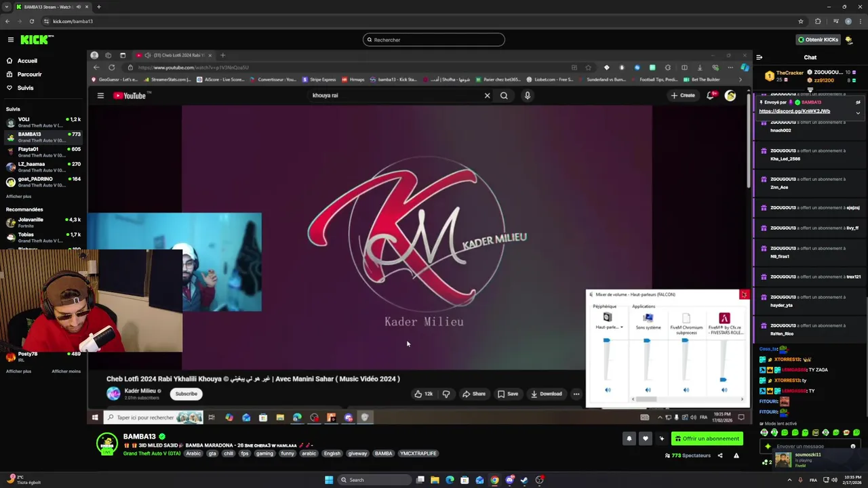
Task: Reload the kick.com/bamba13 page
Action: pos(32,21)
